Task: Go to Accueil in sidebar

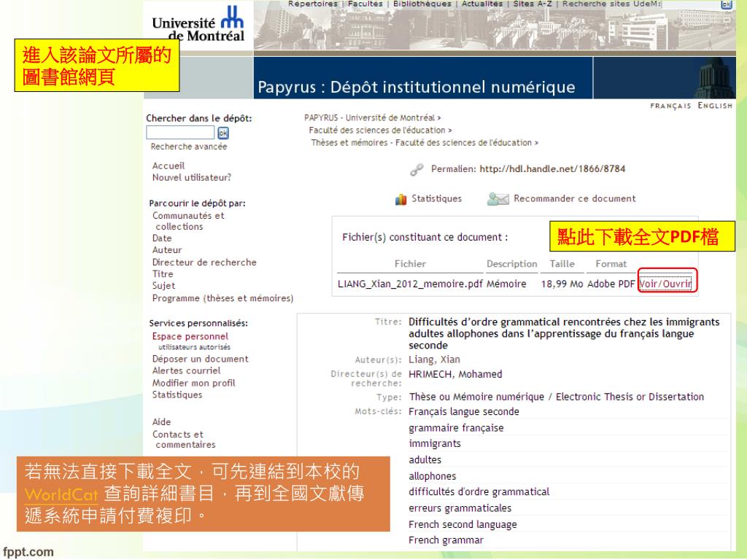Action: click(169, 166)
